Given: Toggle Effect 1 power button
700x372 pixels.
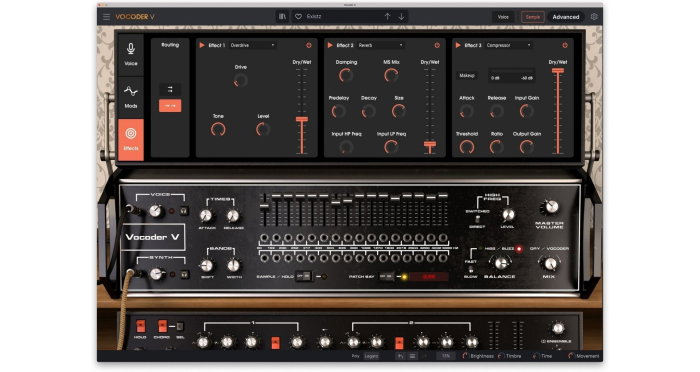Looking at the screenshot, I should pos(308,46).
